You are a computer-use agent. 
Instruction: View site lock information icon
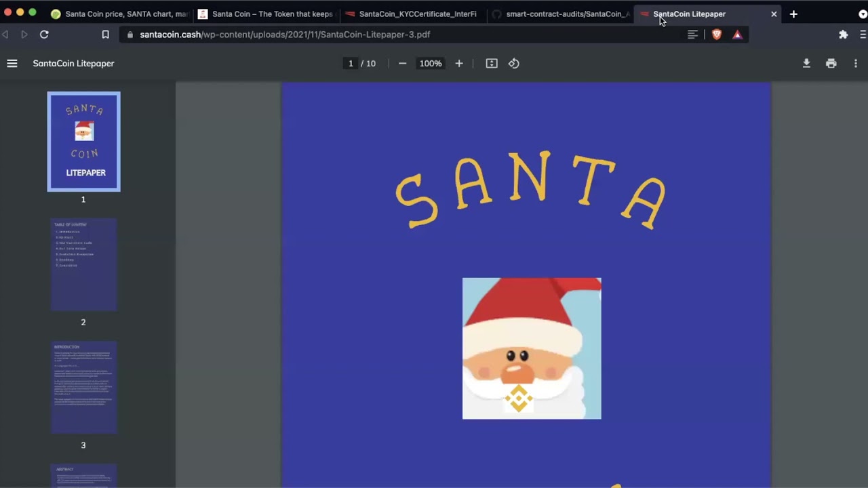point(130,35)
